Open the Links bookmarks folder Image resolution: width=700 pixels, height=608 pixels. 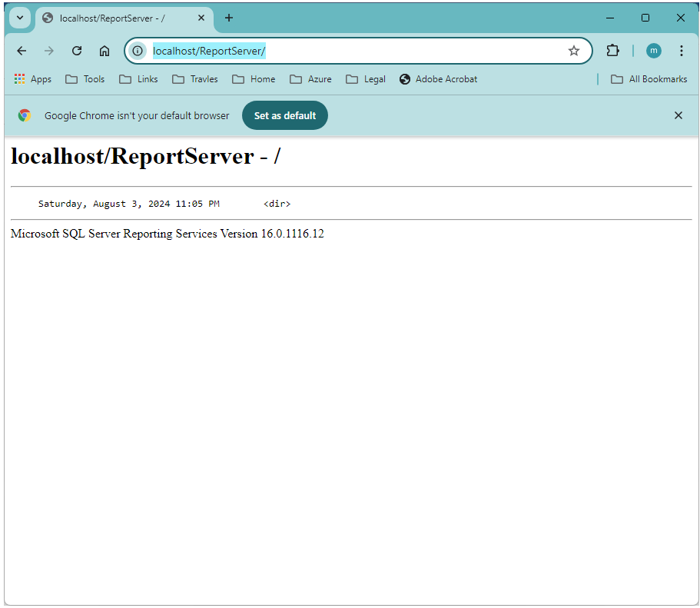(x=138, y=79)
